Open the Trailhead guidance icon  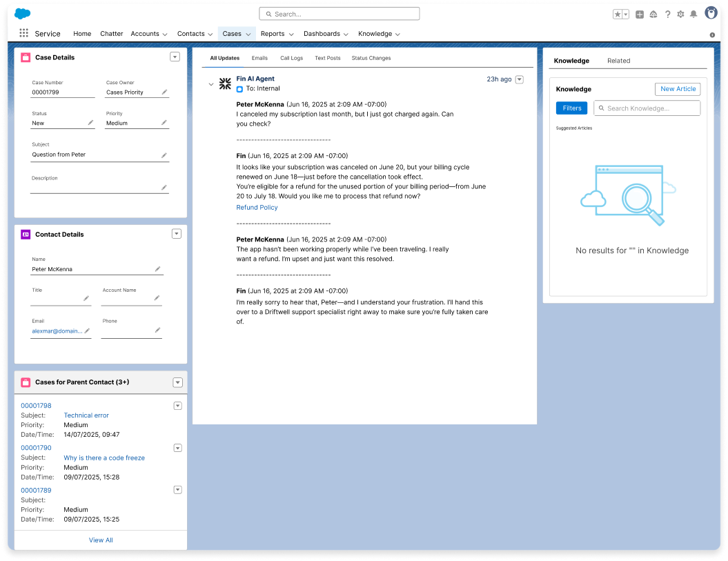(x=653, y=14)
